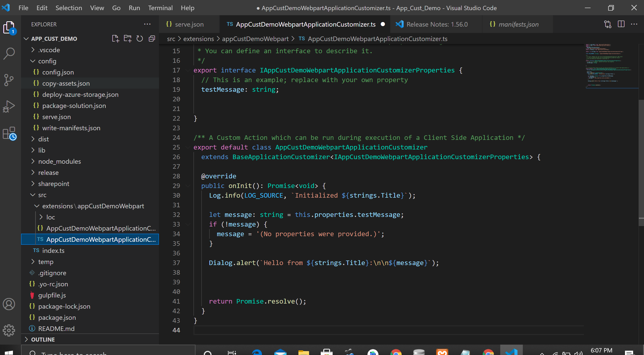
Task: Open the Source Control view icon
Action: (9, 80)
